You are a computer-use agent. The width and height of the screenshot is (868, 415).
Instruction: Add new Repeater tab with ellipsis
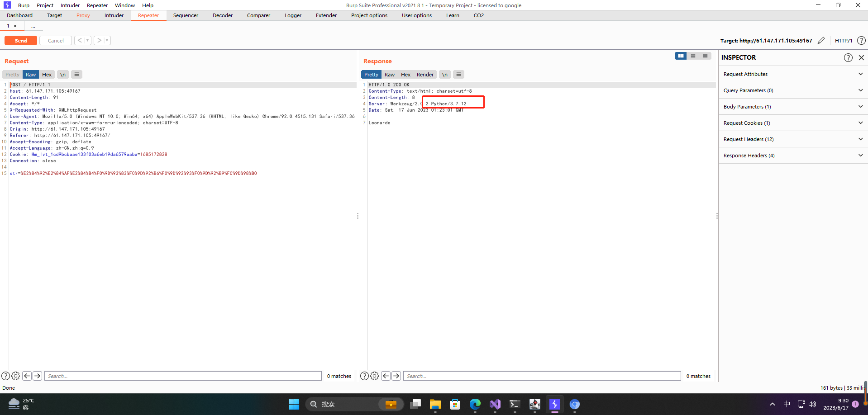(33, 26)
